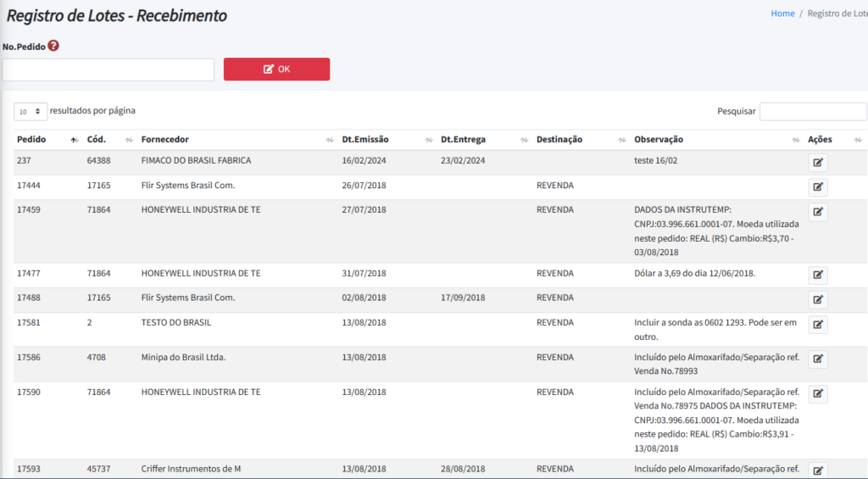
Task: Click code 45737 cell
Action: [98, 469]
